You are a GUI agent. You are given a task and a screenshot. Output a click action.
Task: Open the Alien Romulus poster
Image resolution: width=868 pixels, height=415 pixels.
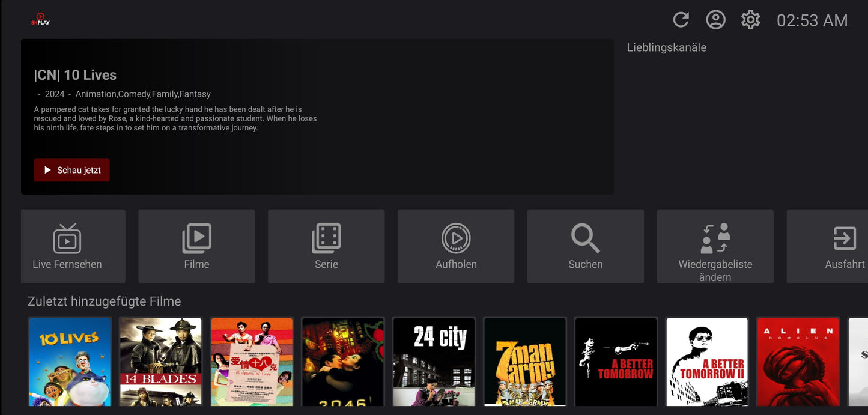click(x=798, y=362)
